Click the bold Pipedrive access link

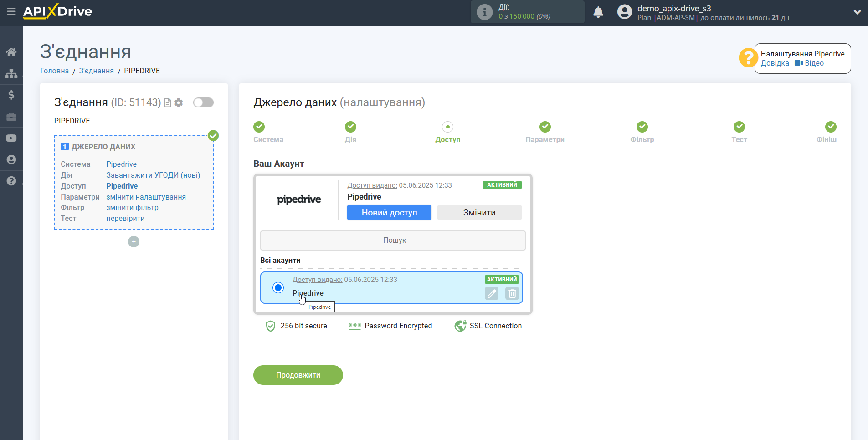(x=122, y=186)
